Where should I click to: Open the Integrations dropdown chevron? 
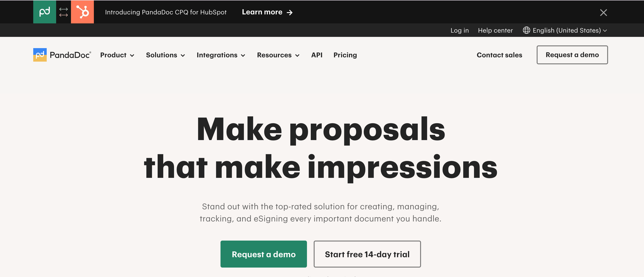[243, 56]
